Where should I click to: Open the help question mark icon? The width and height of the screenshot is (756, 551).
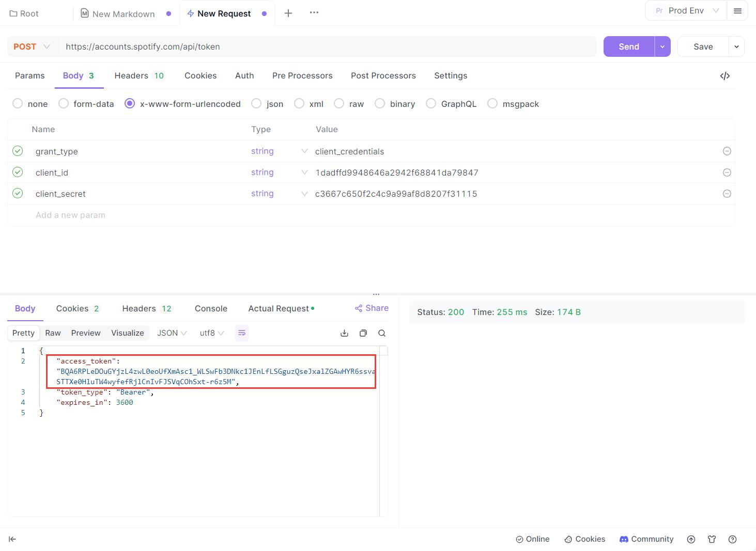(x=732, y=539)
